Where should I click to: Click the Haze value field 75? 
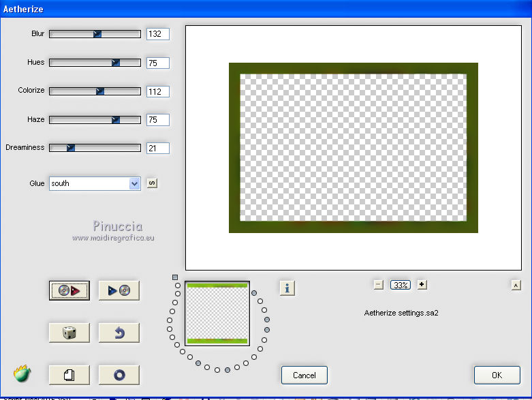[x=158, y=120]
